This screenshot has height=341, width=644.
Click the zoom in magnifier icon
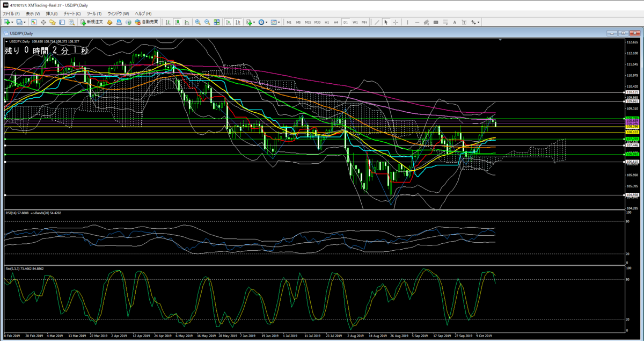[198, 22]
